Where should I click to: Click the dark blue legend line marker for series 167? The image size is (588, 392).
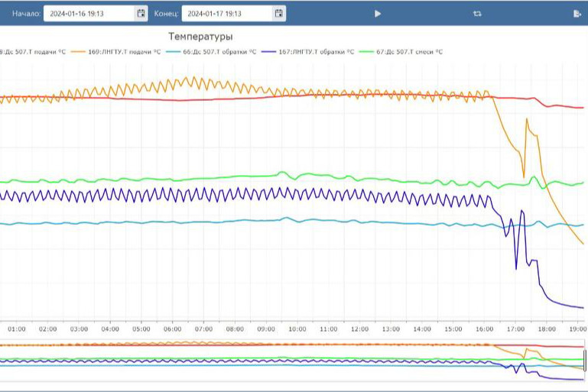268,52
